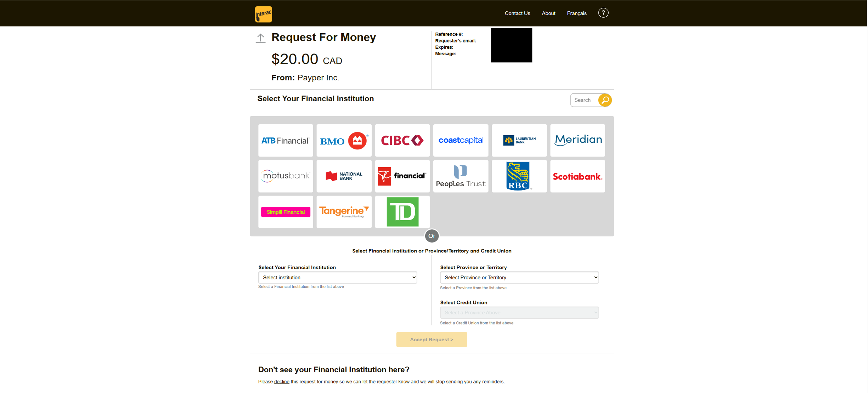868x393 pixels.
Task: Select the Tangerine bank tile
Action: click(344, 212)
